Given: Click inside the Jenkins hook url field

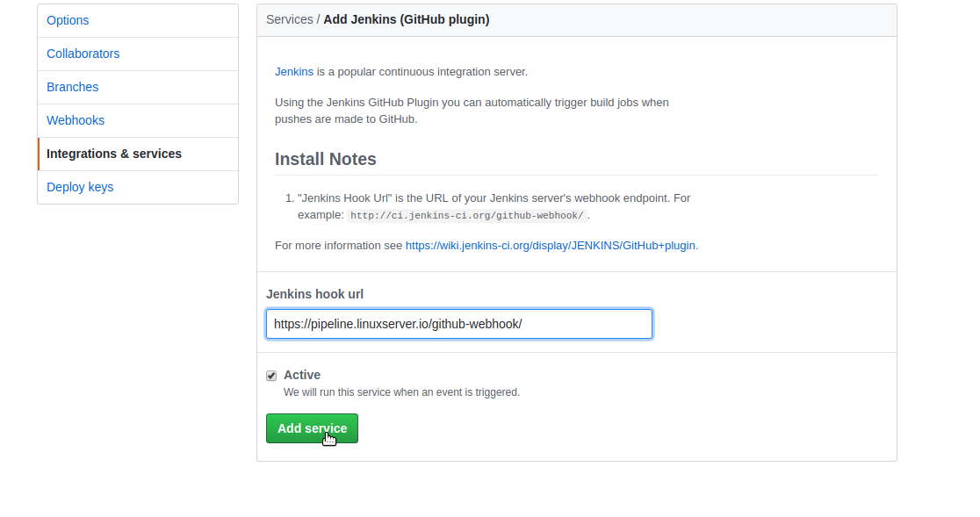Looking at the screenshot, I should [458, 324].
